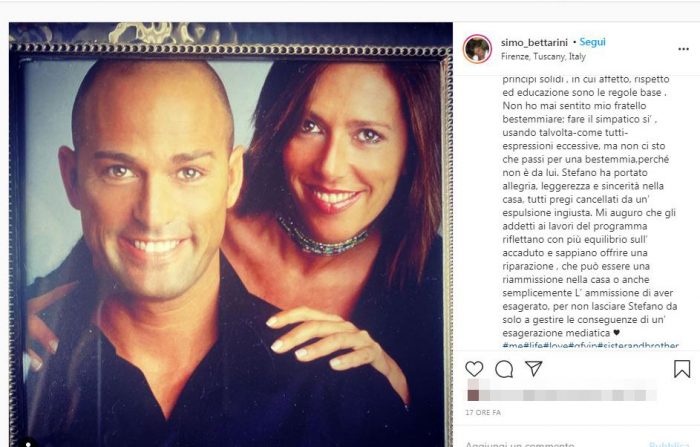Save post with bookmark icon
This screenshot has width=700, height=447.
coord(682,369)
